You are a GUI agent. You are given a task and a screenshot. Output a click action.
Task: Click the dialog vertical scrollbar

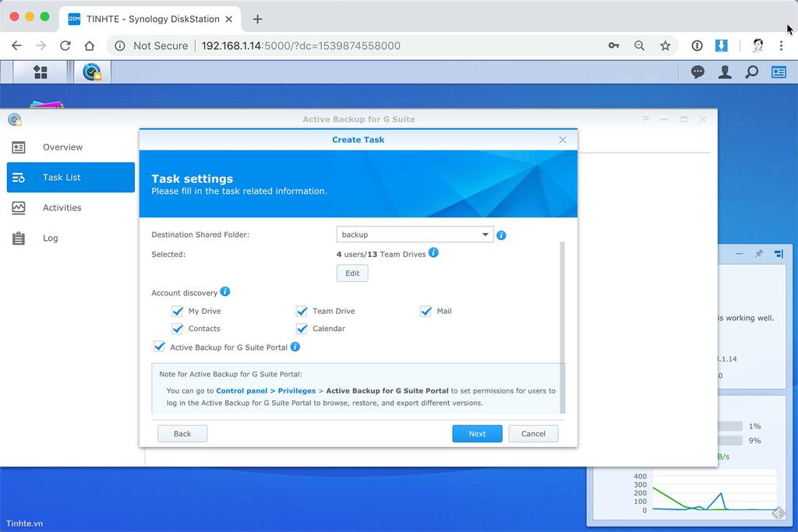point(563,328)
